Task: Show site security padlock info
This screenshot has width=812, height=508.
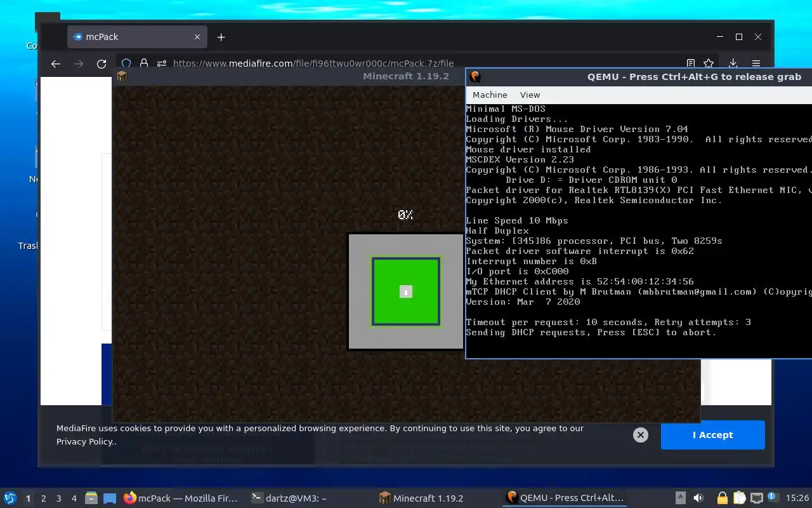Action: (144, 63)
